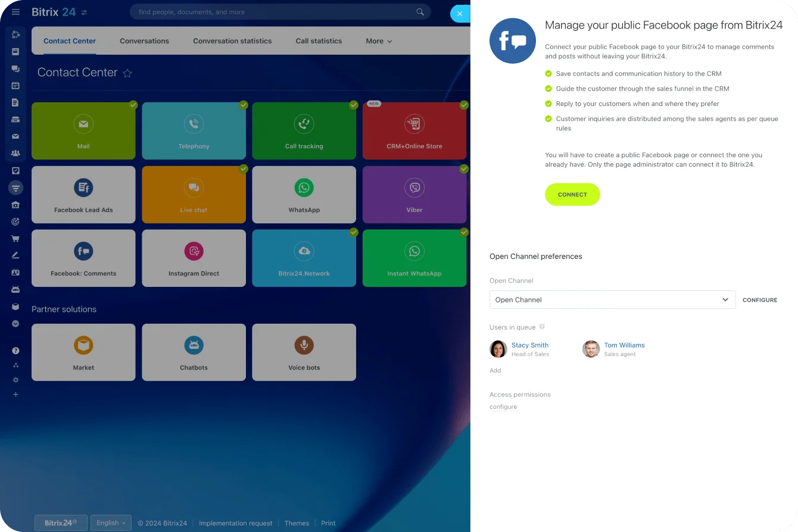
Task: Select the WhatsApp channel tile
Action: pos(304,195)
